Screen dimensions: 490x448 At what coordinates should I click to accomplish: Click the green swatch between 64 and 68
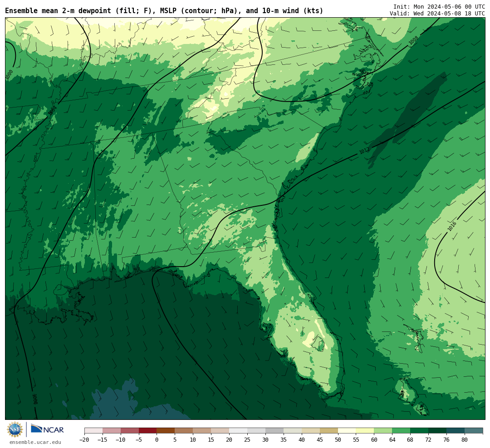click(402, 431)
